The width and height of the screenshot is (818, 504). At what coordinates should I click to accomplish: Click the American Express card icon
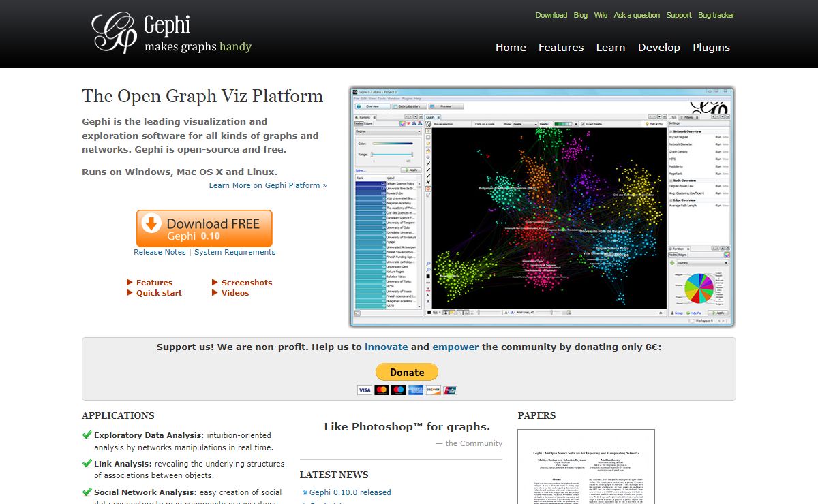click(x=416, y=390)
